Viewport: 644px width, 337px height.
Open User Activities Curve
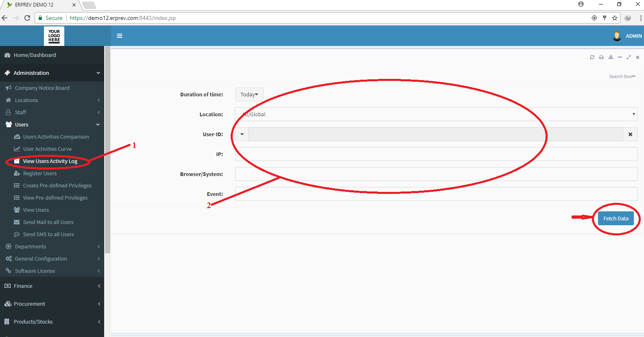click(x=47, y=149)
